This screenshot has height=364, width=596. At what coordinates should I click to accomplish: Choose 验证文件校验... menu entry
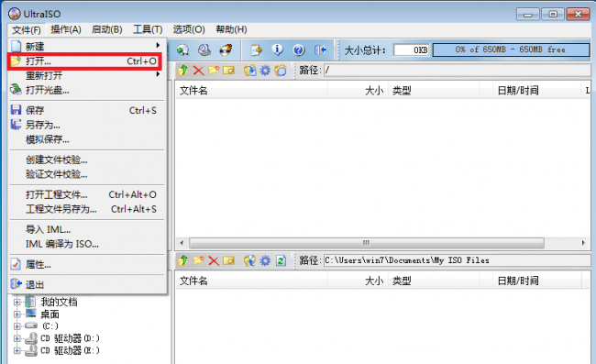click(x=87, y=174)
